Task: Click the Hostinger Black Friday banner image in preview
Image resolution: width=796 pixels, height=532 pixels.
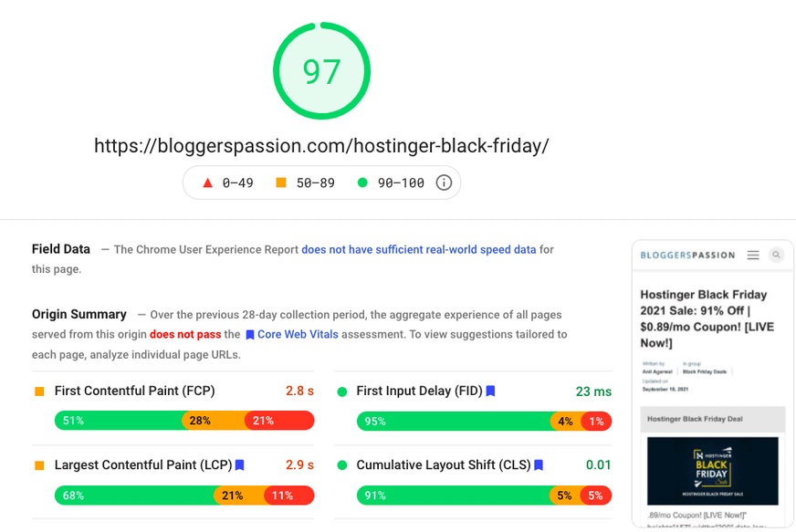Action: point(712,470)
